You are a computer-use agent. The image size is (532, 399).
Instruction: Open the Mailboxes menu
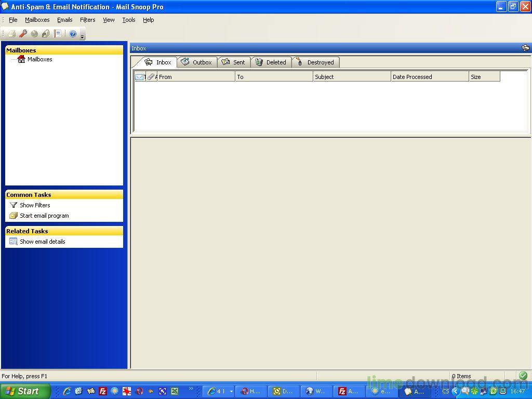[37, 20]
